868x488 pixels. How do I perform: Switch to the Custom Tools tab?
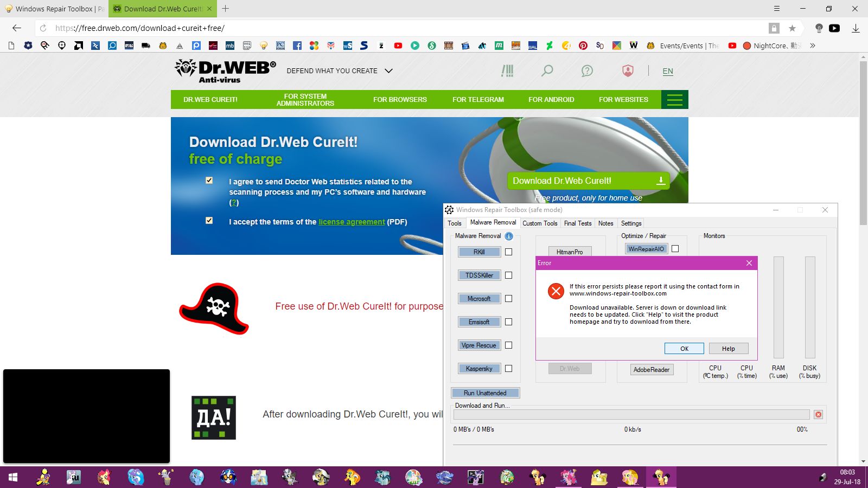pyautogui.click(x=540, y=223)
